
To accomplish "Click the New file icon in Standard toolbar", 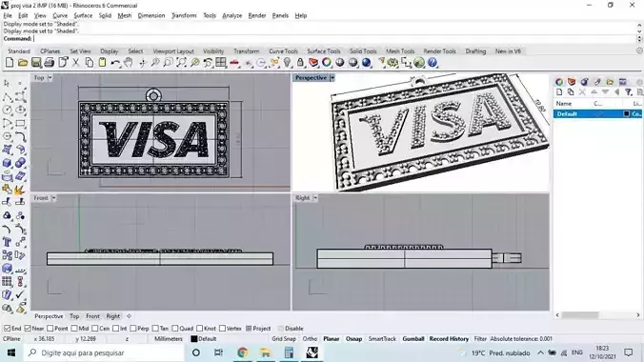I will coord(10,63).
